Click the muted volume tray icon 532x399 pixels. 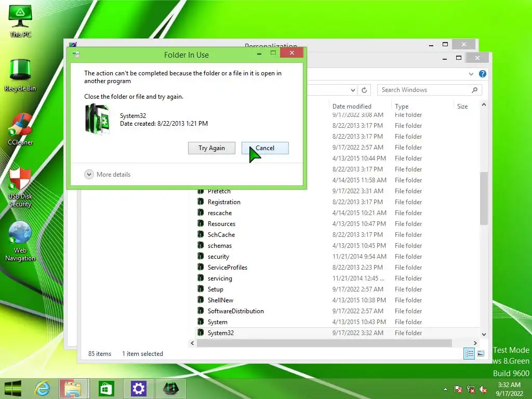(483, 389)
